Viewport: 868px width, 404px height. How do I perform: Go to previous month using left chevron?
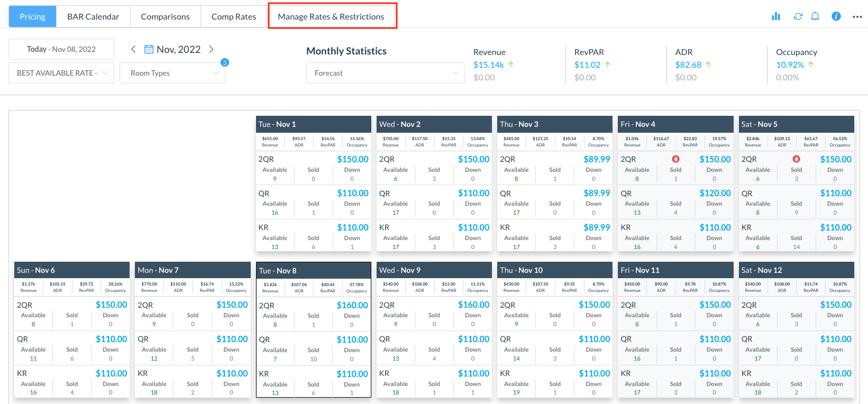coord(133,49)
